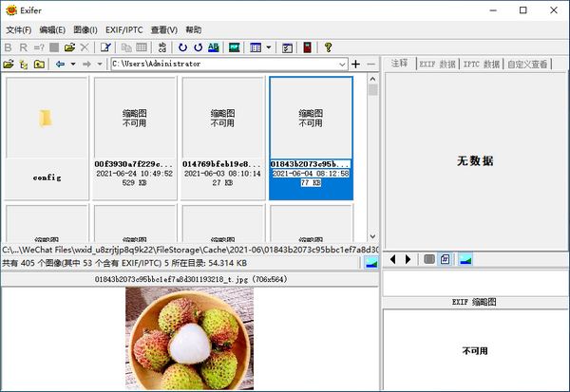Switch to the 注释 tab

pyautogui.click(x=400, y=64)
